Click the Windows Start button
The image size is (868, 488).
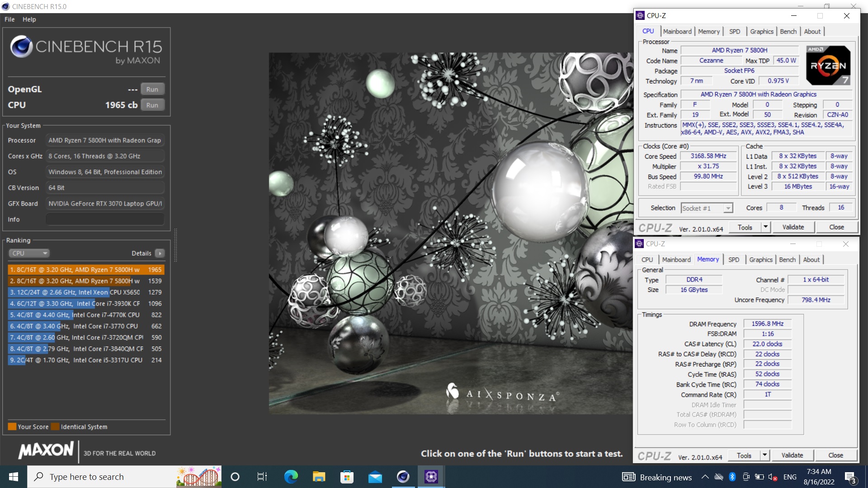pyautogui.click(x=14, y=477)
